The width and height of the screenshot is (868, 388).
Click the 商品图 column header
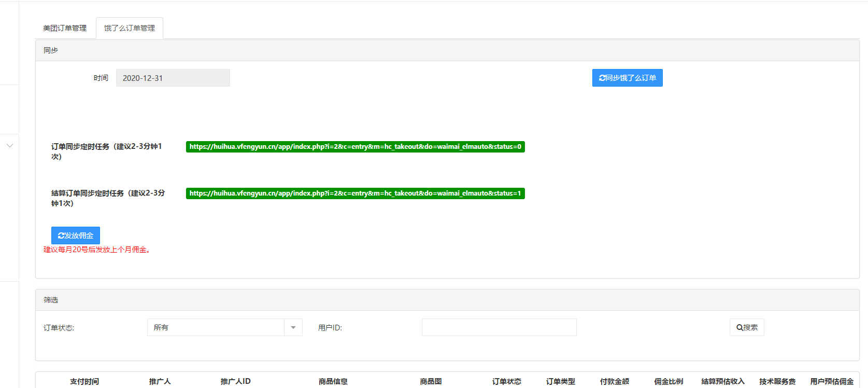[x=431, y=381]
